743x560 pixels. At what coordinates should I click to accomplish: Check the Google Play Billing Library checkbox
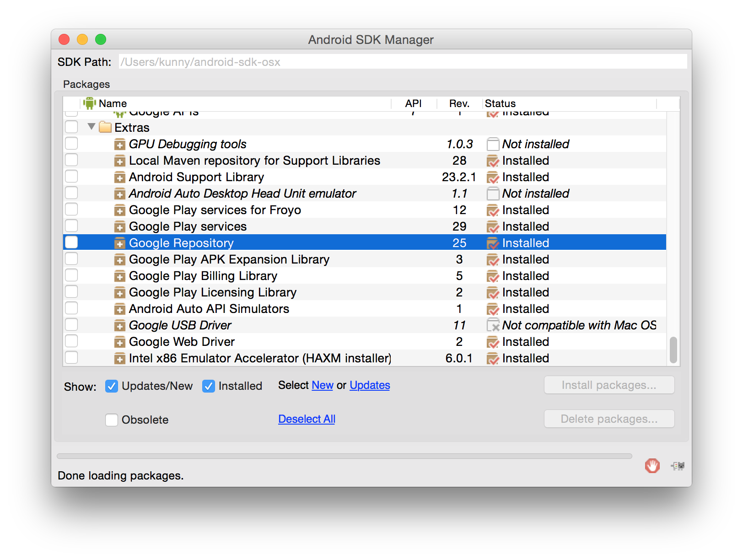[x=71, y=275]
